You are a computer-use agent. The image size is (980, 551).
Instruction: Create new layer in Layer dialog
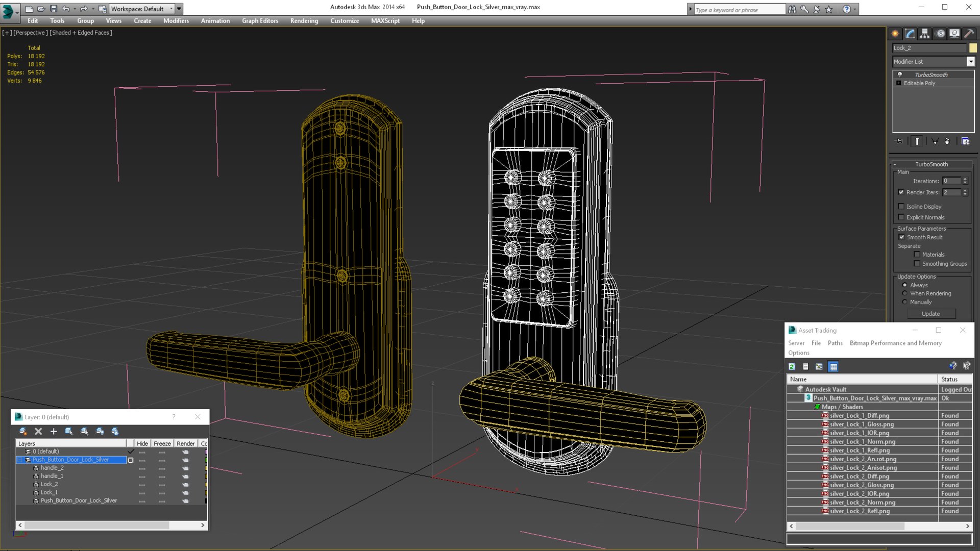pyautogui.click(x=23, y=432)
